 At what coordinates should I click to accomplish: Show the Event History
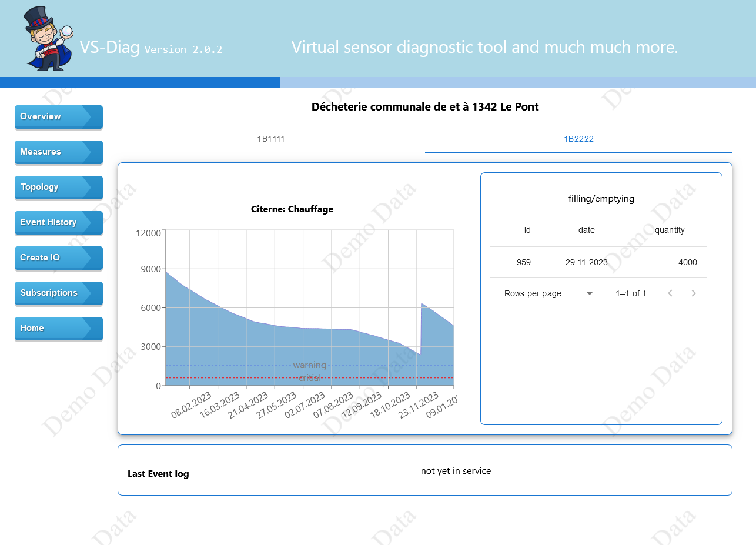point(58,222)
